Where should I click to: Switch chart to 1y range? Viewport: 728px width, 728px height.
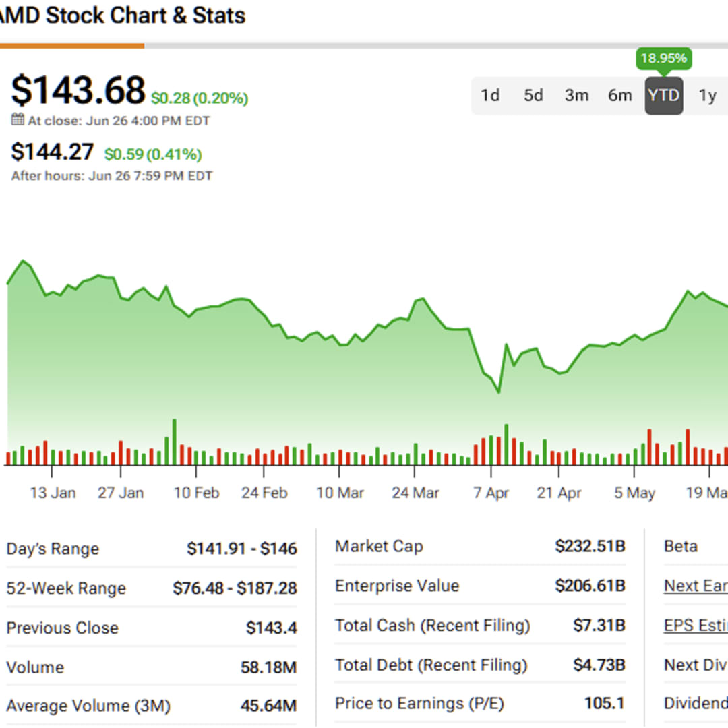click(x=708, y=96)
